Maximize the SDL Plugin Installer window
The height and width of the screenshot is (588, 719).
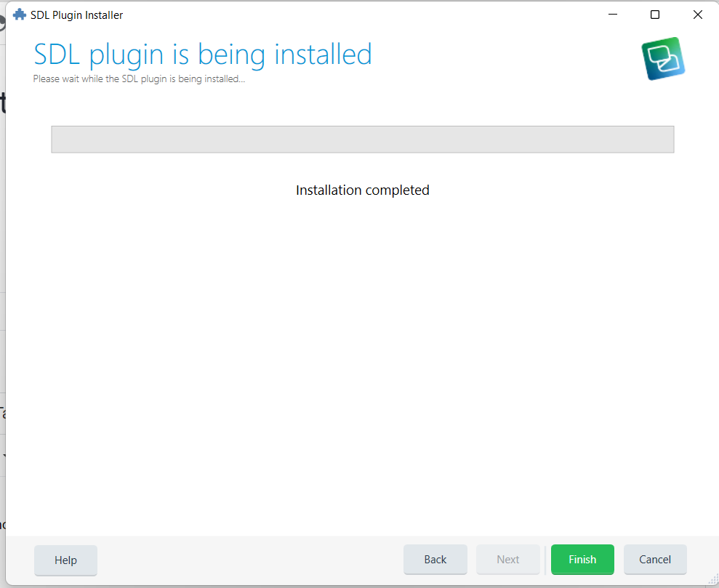[654, 14]
